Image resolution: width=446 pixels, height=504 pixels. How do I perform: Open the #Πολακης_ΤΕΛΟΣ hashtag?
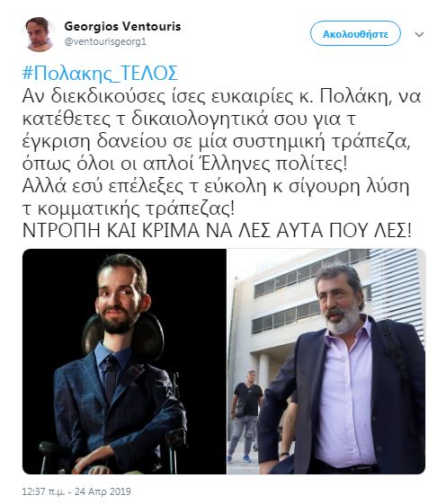pos(100,74)
